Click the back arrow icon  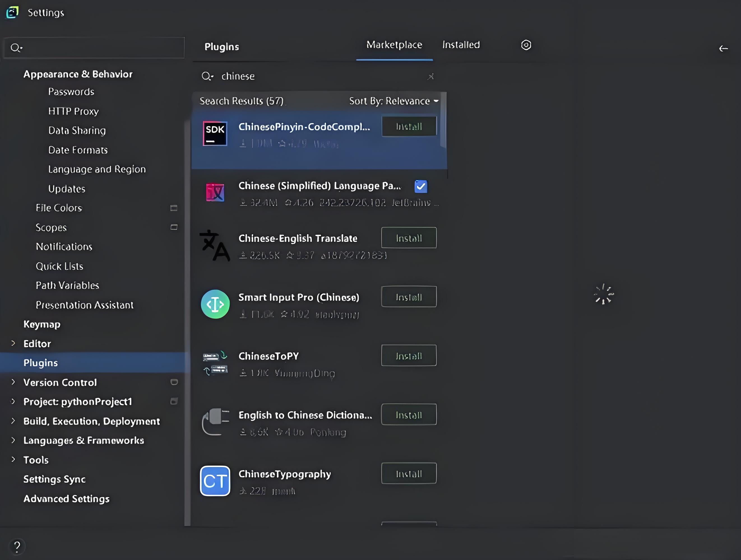pyautogui.click(x=723, y=48)
